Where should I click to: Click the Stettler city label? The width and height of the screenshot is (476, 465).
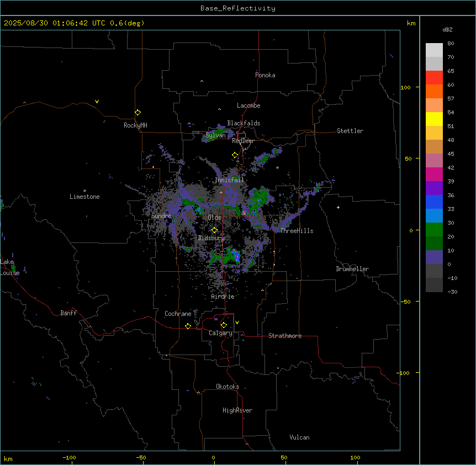coord(350,131)
